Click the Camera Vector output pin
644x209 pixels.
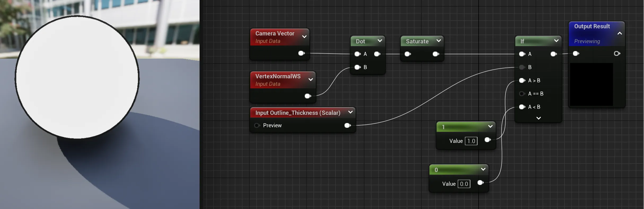[301, 53]
